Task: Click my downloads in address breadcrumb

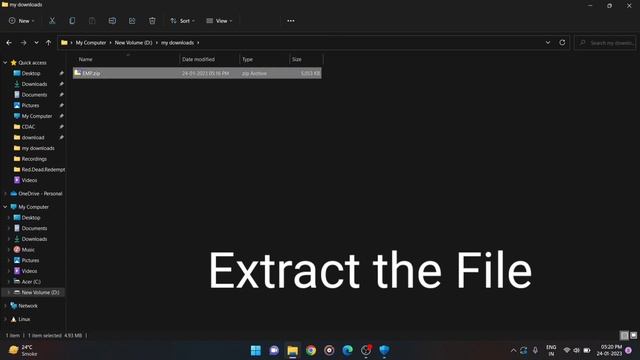Action: (177, 42)
